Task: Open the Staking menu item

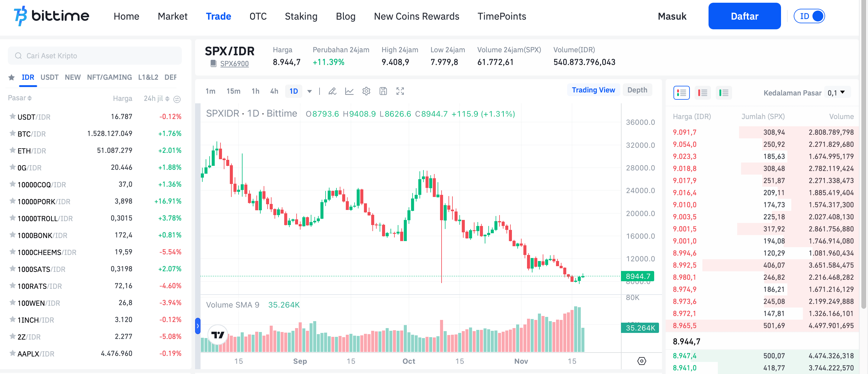Action: pos(301,16)
